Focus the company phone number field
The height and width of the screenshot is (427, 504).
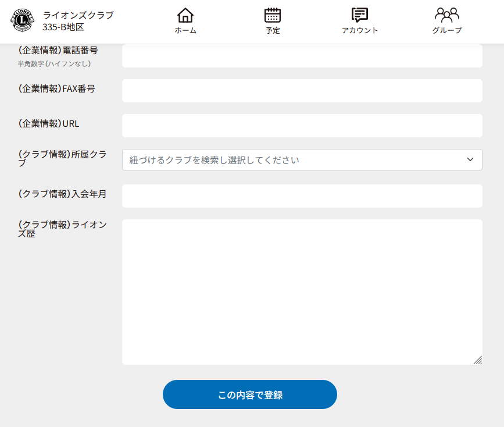click(x=302, y=56)
